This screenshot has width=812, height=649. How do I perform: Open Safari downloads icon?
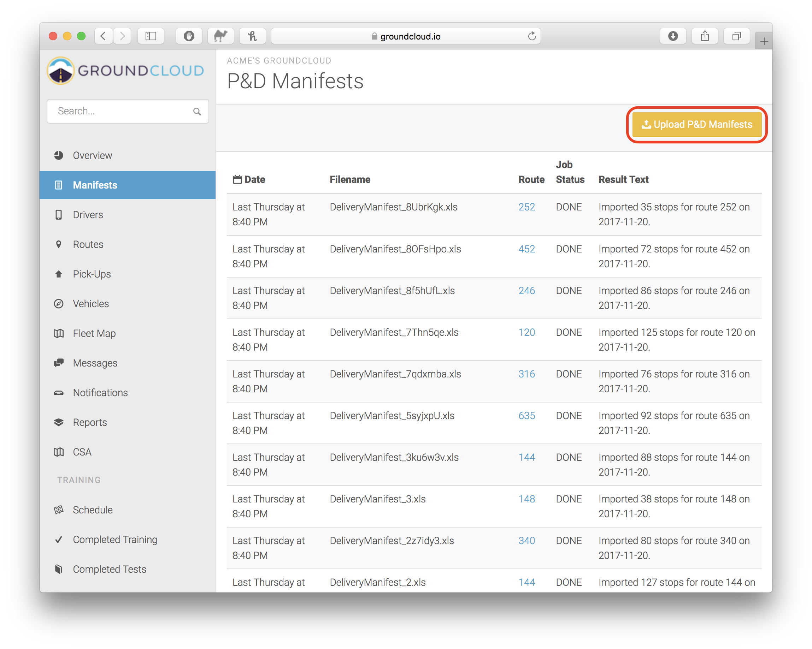pos(673,36)
